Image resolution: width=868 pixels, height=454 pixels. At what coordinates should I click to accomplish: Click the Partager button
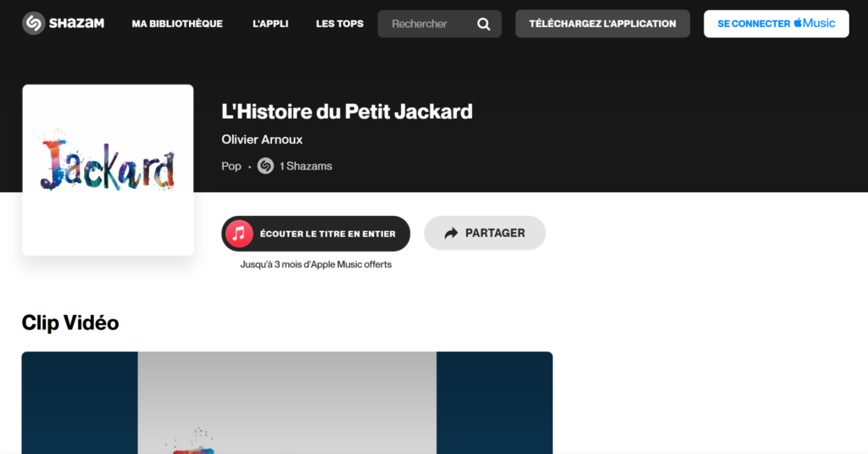(484, 234)
